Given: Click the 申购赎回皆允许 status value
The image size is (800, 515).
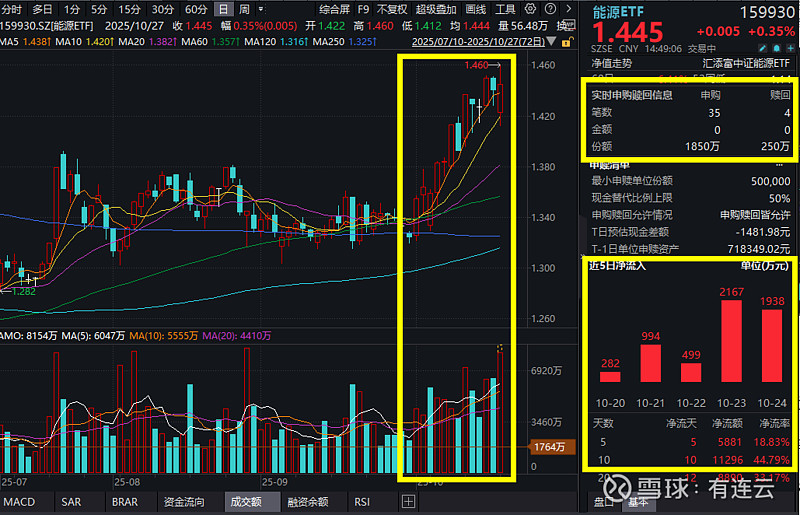Looking at the screenshot, I should click(755, 215).
